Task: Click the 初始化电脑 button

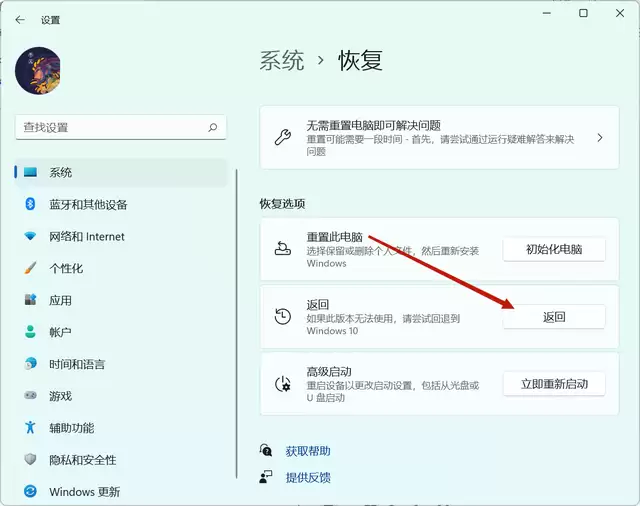Action: [x=553, y=249]
